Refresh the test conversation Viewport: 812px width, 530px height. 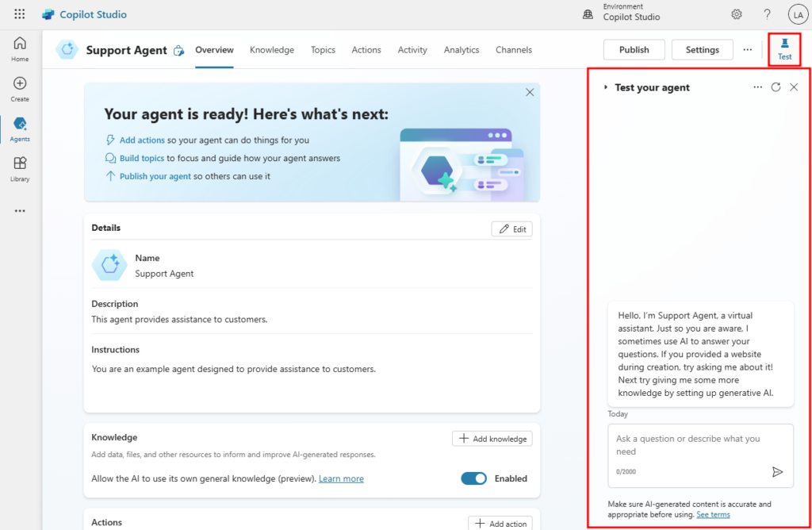(776, 87)
